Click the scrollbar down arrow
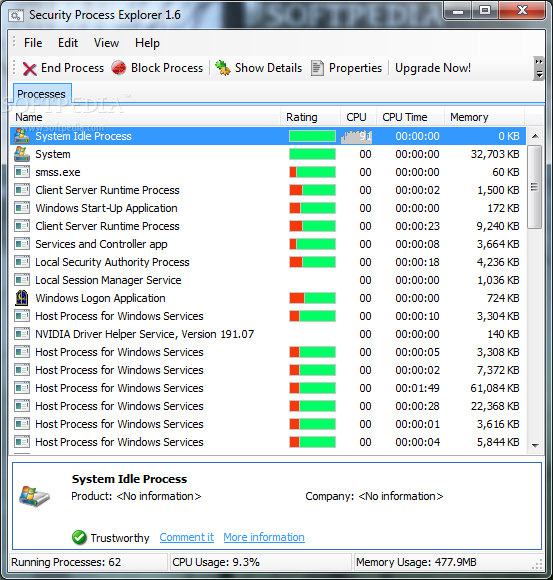The image size is (553, 580). coord(535,446)
